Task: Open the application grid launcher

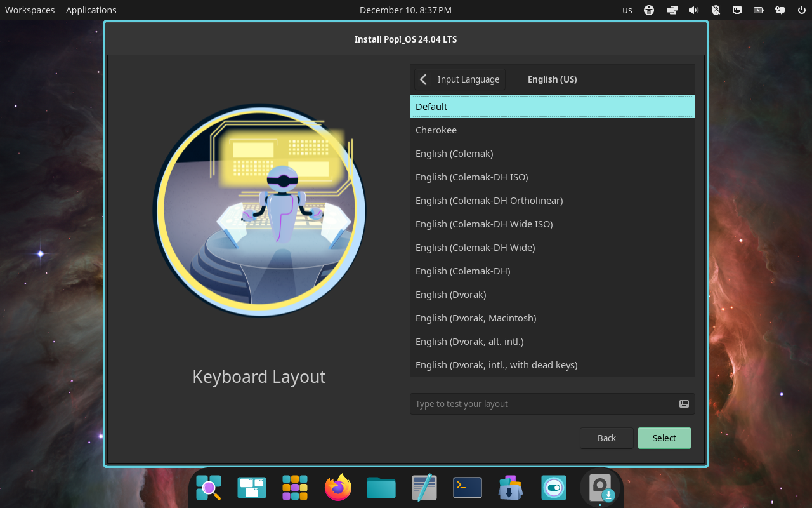Action: coord(294,487)
